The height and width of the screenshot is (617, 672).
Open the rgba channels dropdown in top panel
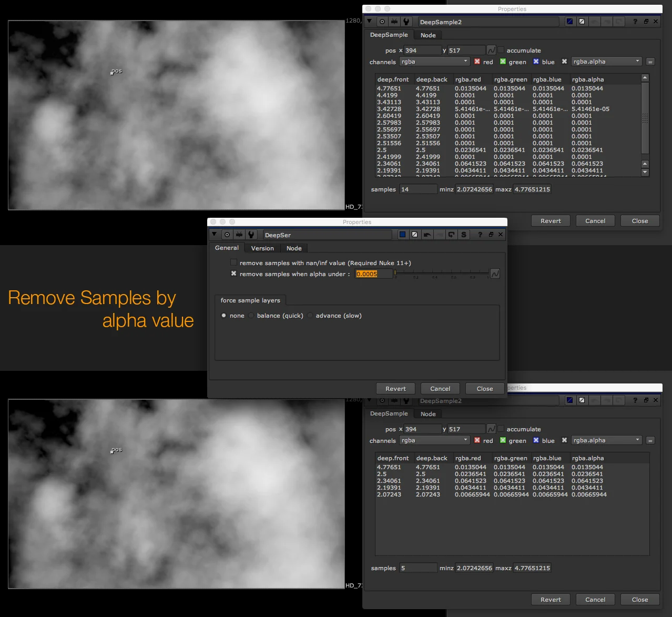pyautogui.click(x=434, y=62)
